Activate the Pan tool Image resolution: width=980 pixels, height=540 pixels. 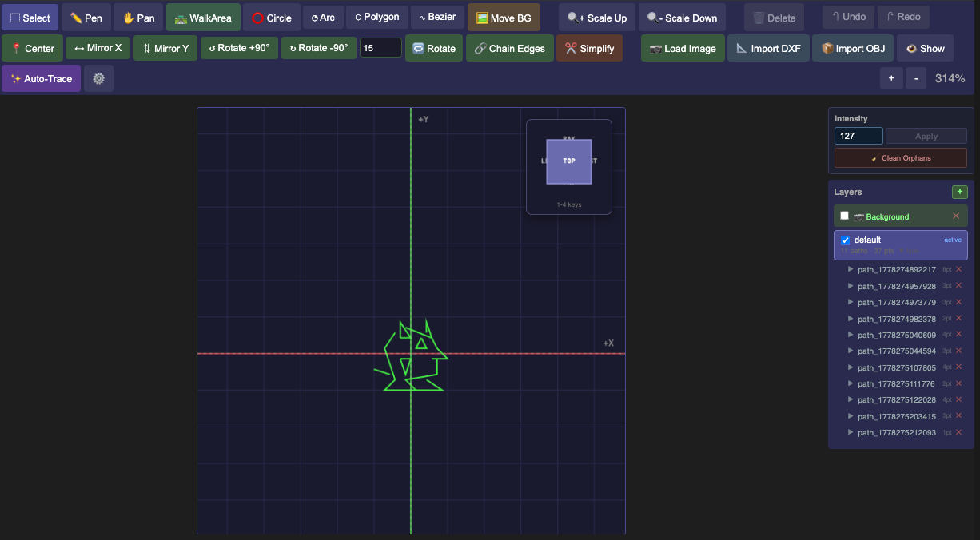point(138,18)
